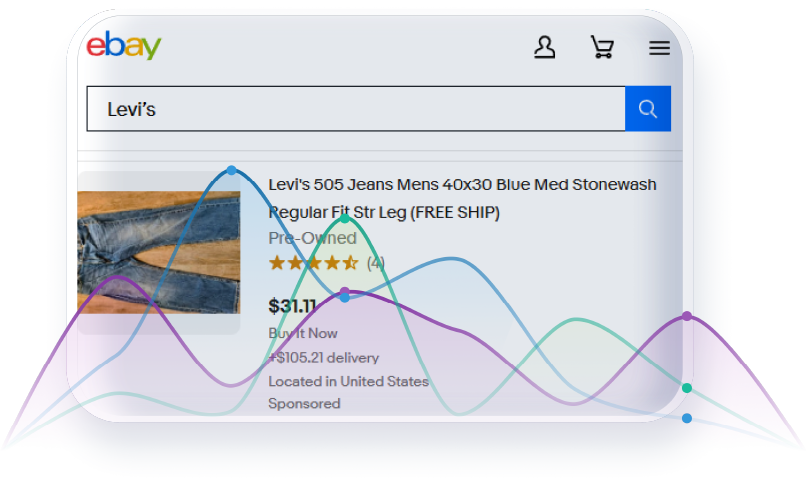Open the (4) review count
The height and width of the screenshot is (485, 808).
tap(376, 263)
